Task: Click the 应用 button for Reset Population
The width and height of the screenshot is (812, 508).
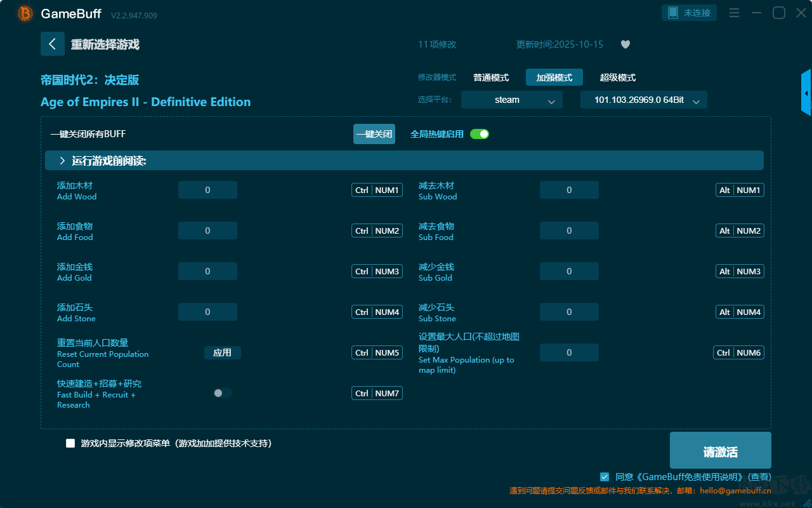Action: [x=223, y=352]
